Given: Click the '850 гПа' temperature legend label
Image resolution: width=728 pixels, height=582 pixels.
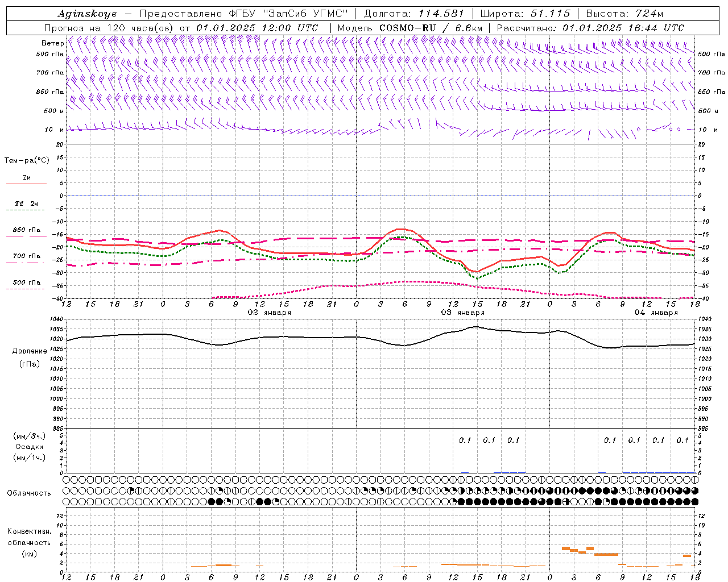Looking at the screenshot, I should coord(27,230).
